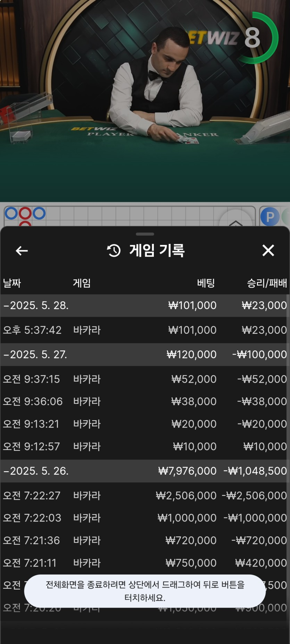Tap the win amount in the 9:12:57 row
Screen dimensions: 290x644
(x=265, y=447)
